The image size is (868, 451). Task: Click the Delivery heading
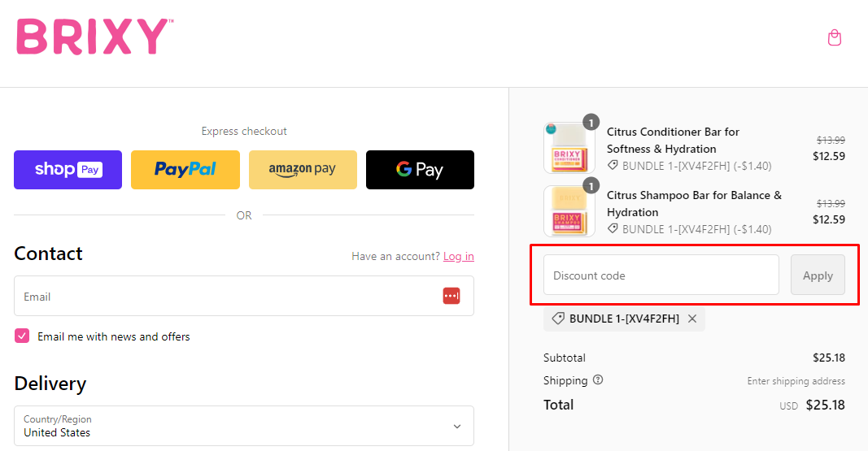(50, 384)
